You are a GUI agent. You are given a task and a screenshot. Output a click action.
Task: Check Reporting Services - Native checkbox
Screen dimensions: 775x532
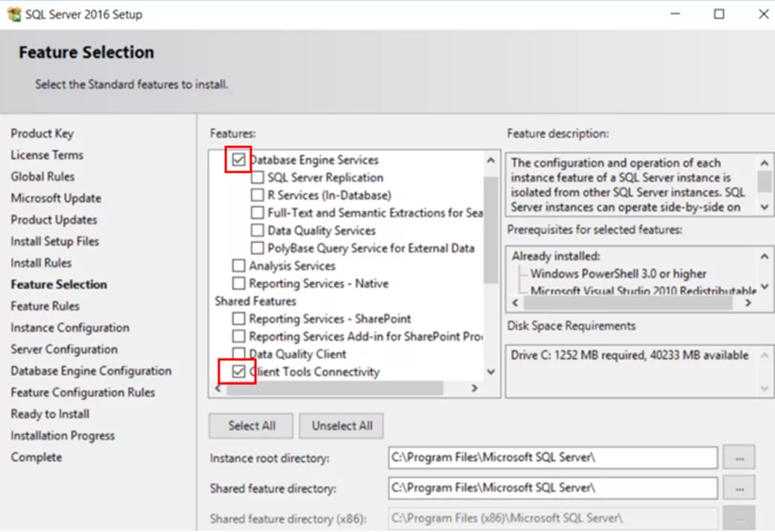pyautogui.click(x=238, y=283)
